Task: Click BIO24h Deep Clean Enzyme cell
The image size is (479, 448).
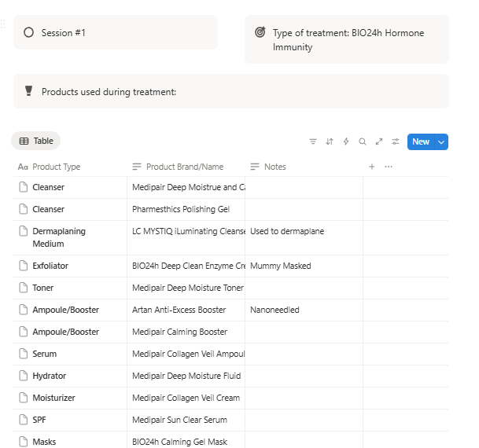Action: pyautogui.click(x=186, y=266)
